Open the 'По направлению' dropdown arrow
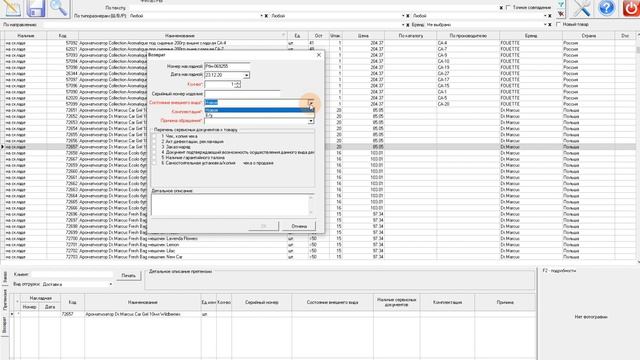Viewport: 640px width, 360px height. coord(403,25)
